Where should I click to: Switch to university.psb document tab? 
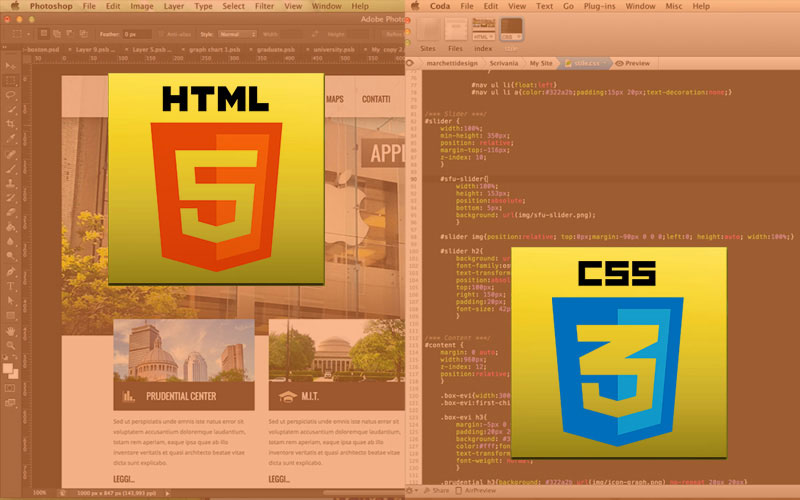(x=334, y=49)
